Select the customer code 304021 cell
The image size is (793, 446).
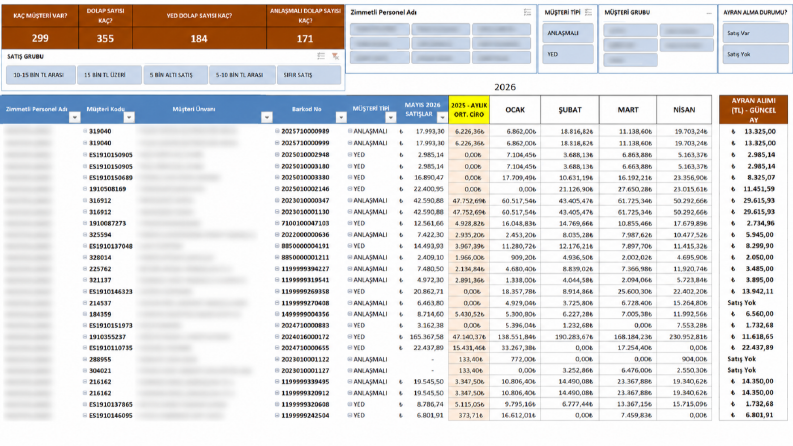coord(100,371)
